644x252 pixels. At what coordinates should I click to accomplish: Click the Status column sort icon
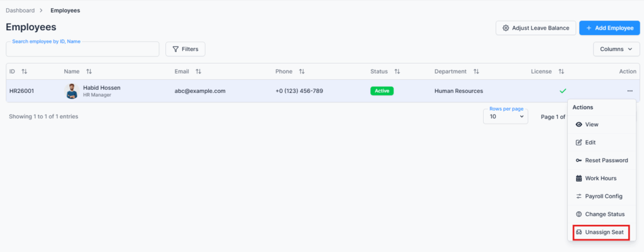tap(397, 72)
